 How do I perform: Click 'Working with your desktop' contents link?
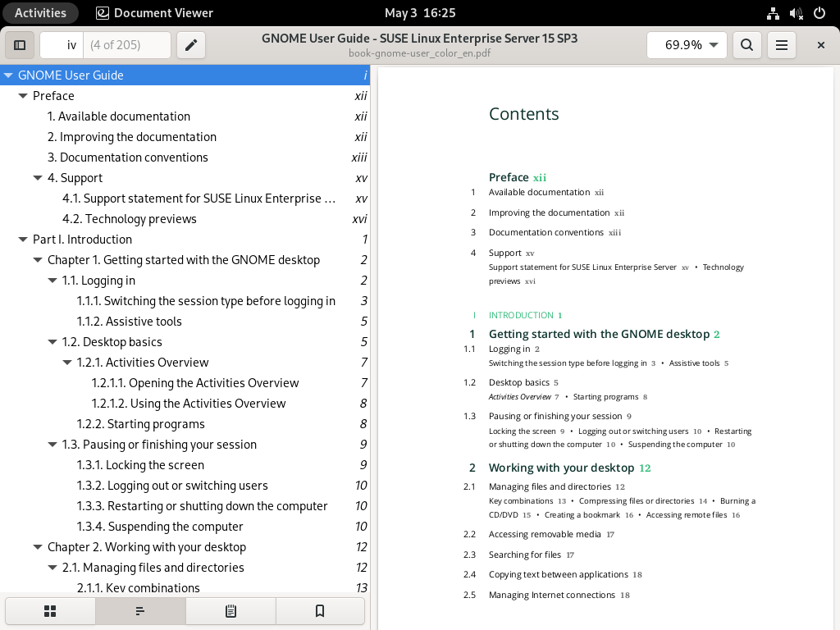(561, 468)
